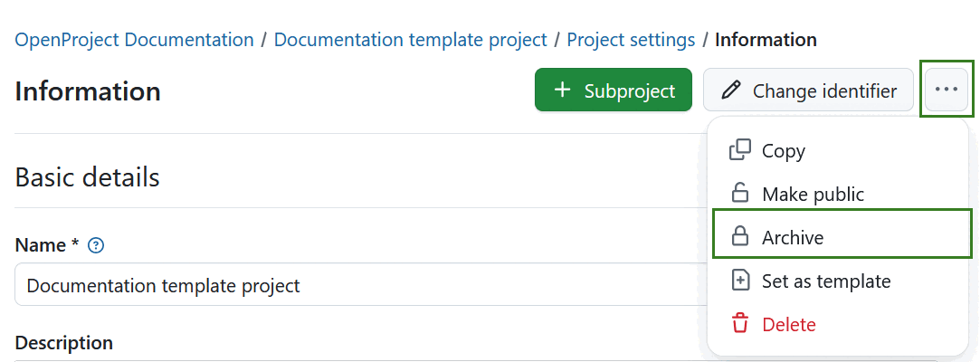The image size is (980, 362).
Task: Open the OpenProject Documentation breadcrumb link
Action: coord(135,40)
